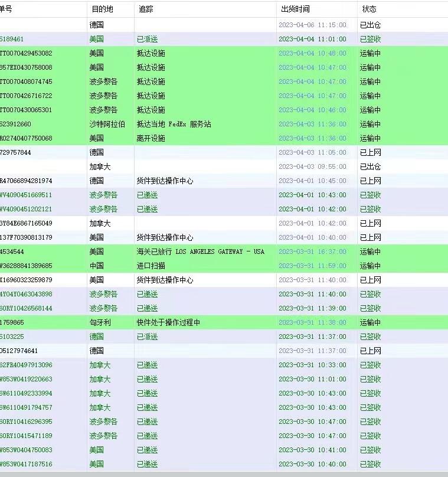The height and width of the screenshot is (477, 448).
Task: Select the 进口扫描 tracking cell
Action: [x=151, y=266]
